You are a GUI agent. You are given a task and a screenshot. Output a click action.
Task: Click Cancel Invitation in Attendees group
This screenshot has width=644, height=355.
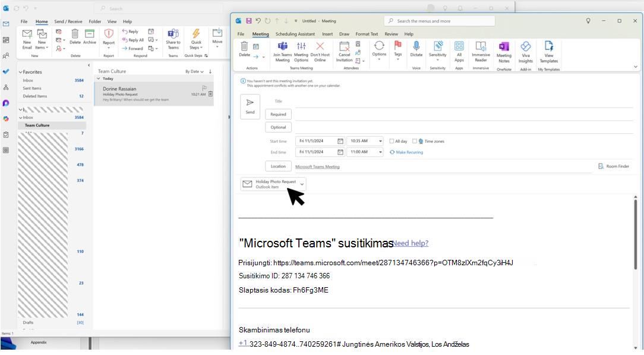click(x=344, y=52)
